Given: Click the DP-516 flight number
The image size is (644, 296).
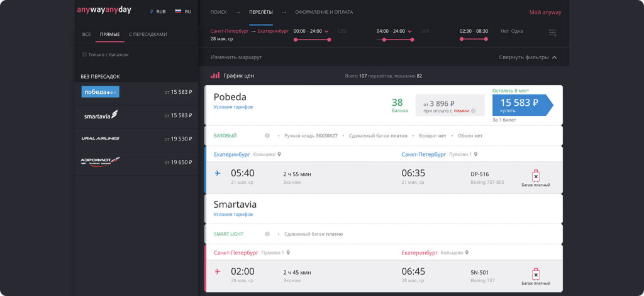Looking at the screenshot, I should 480,174.
